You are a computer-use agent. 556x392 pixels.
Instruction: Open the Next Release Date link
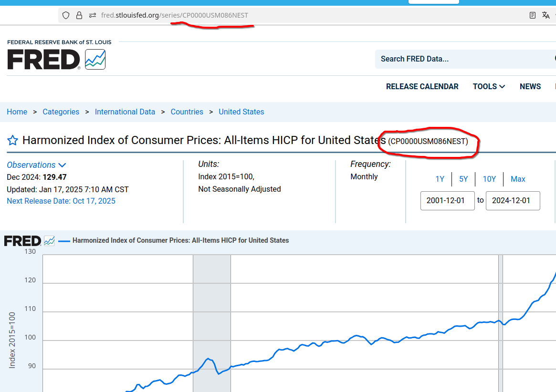tap(61, 201)
